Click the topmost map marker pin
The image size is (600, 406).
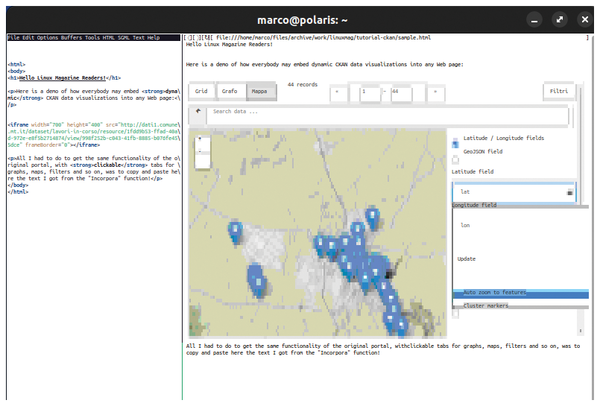372,215
